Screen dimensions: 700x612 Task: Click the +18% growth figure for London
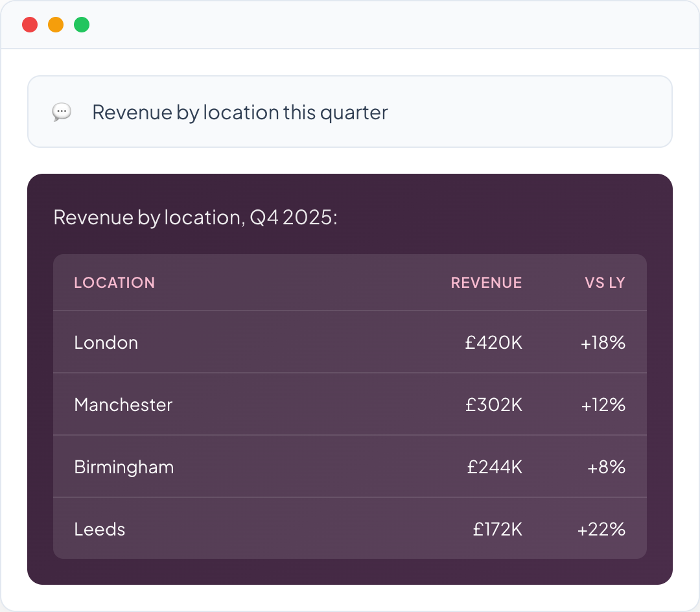coord(603,342)
